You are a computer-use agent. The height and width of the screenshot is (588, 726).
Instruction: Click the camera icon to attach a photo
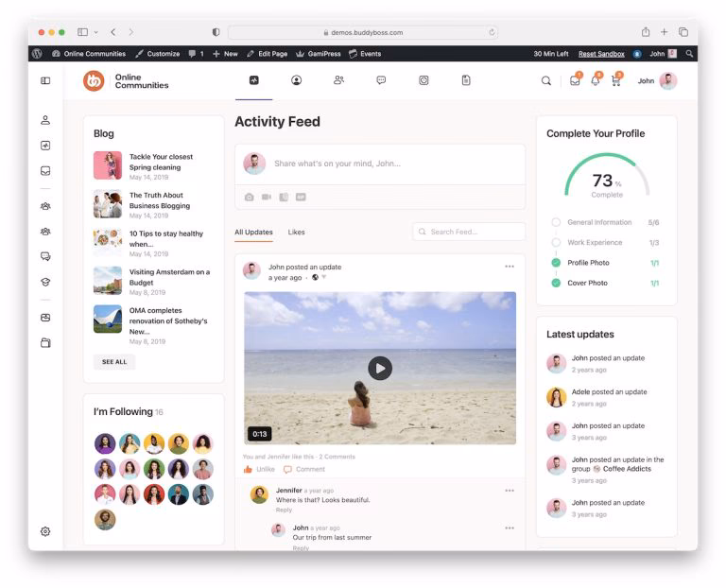tap(250, 198)
